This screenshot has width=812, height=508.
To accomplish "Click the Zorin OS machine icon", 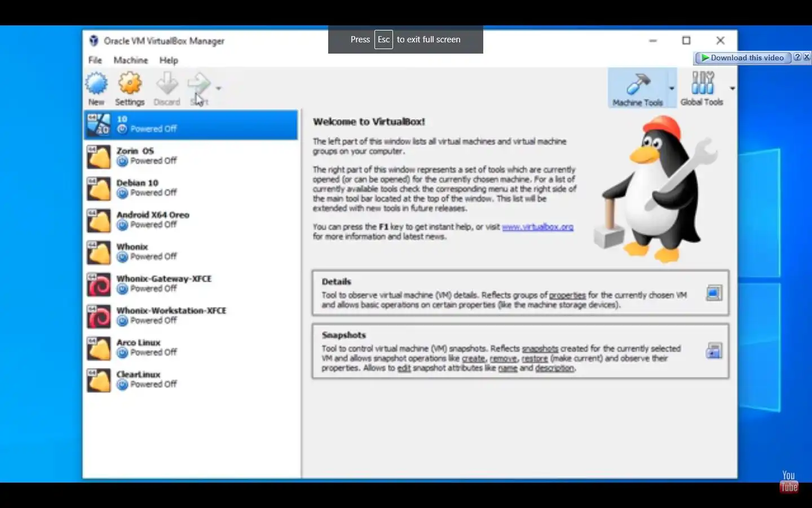I will point(99,157).
